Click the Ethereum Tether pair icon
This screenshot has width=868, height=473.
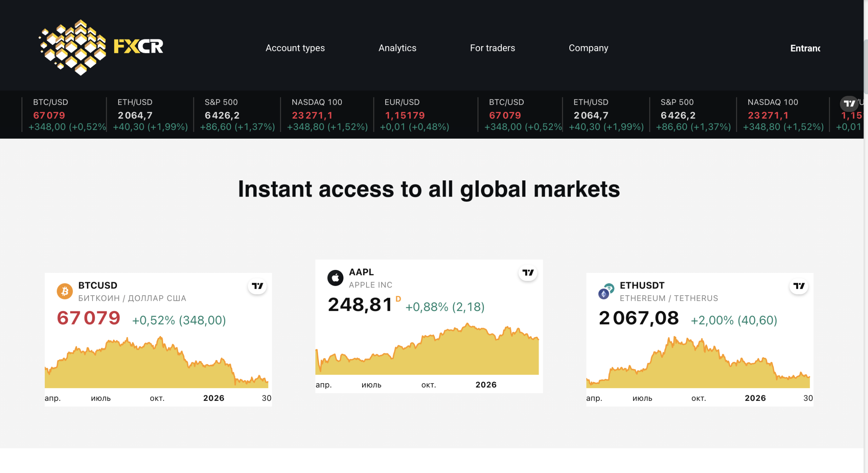point(606,291)
